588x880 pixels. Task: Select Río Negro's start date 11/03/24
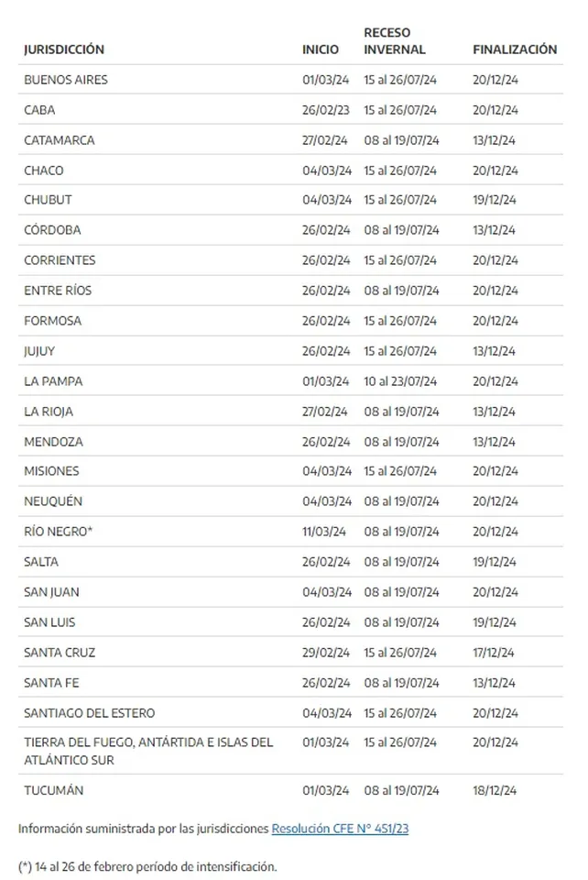pos(324,532)
